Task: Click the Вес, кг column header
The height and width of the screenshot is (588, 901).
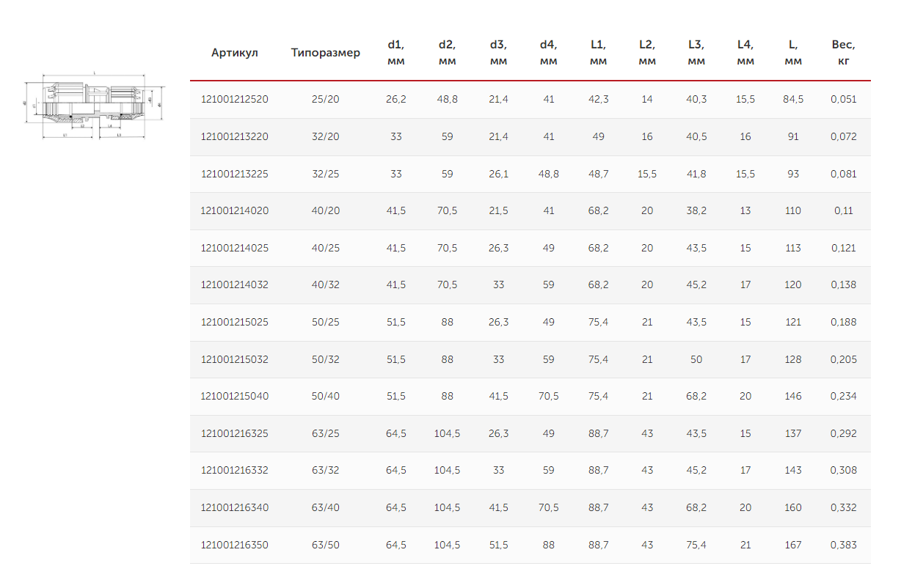Action: click(844, 53)
